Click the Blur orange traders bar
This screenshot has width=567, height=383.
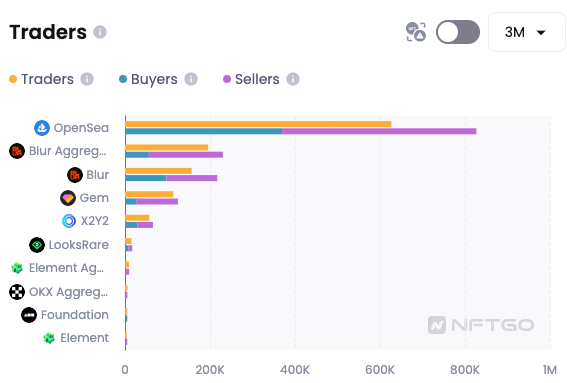coord(158,171)
